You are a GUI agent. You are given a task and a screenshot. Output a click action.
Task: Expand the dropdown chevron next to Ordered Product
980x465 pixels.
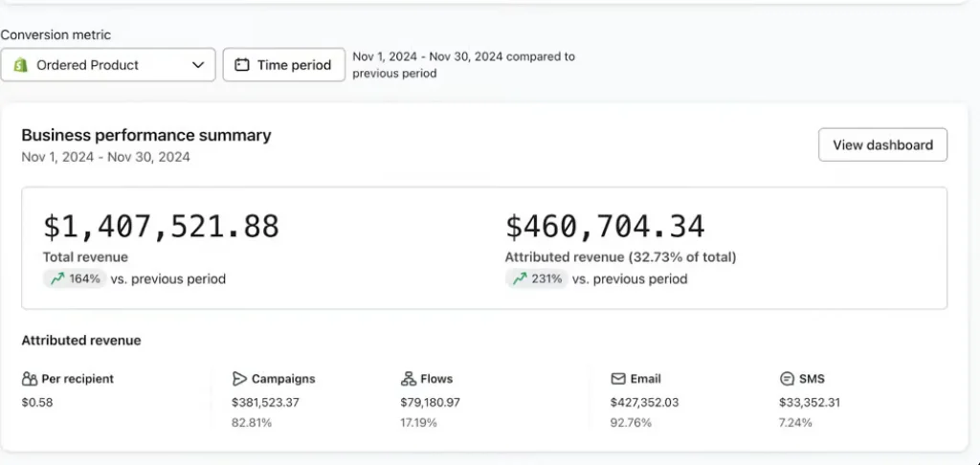tap(198, 65)
